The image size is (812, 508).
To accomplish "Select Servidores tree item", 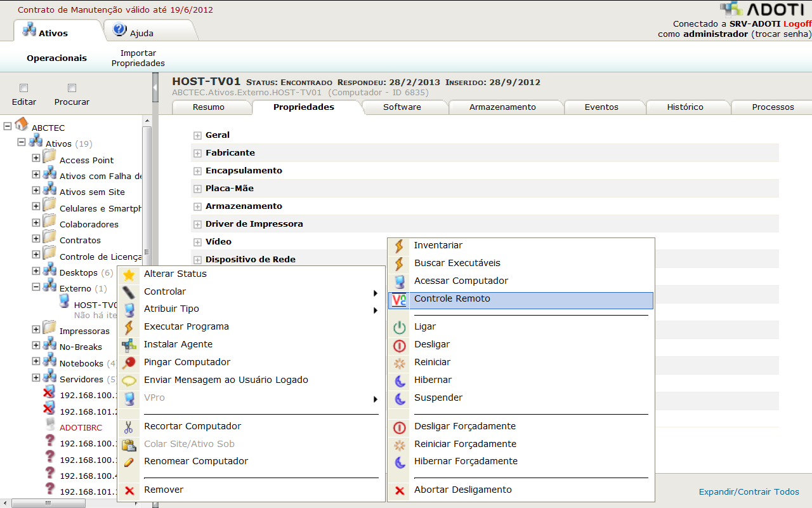I will (81, 380).
